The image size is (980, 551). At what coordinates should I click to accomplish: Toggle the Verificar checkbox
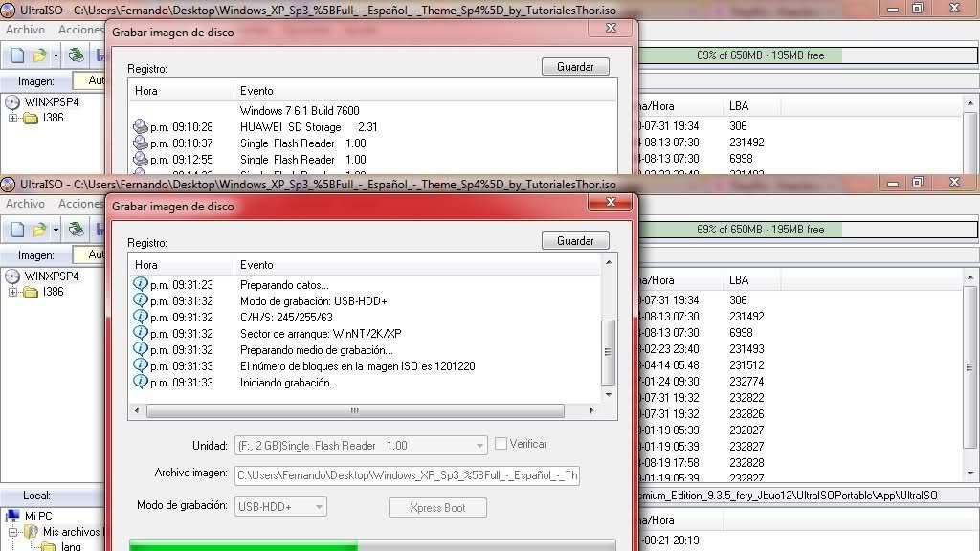(x=501, y=444)
